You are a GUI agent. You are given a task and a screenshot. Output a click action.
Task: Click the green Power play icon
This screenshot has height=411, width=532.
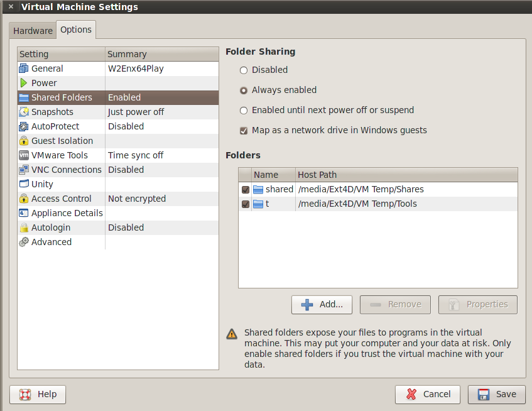click(23, 83)
